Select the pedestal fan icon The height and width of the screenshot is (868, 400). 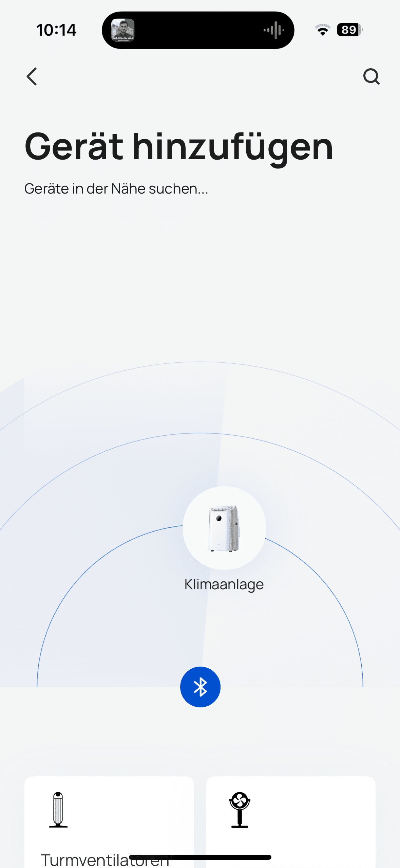coord(240,810)
